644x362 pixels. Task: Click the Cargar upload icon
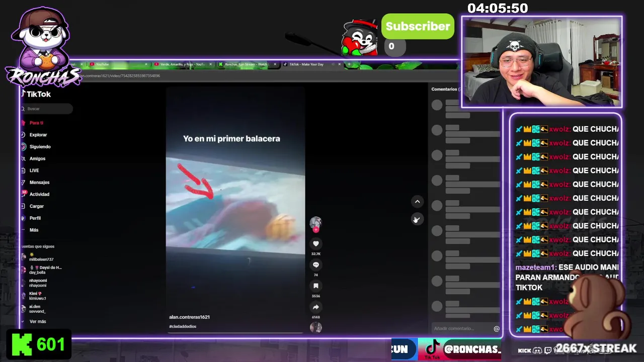[x=24, y=206]
